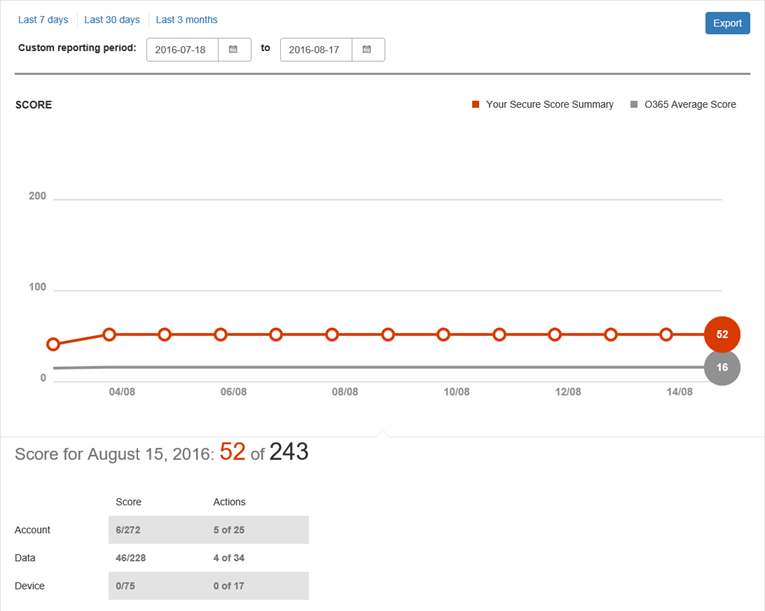Select the red data point above 04/08
Viewport: 765px width, 611px height.
click(110, 334)
